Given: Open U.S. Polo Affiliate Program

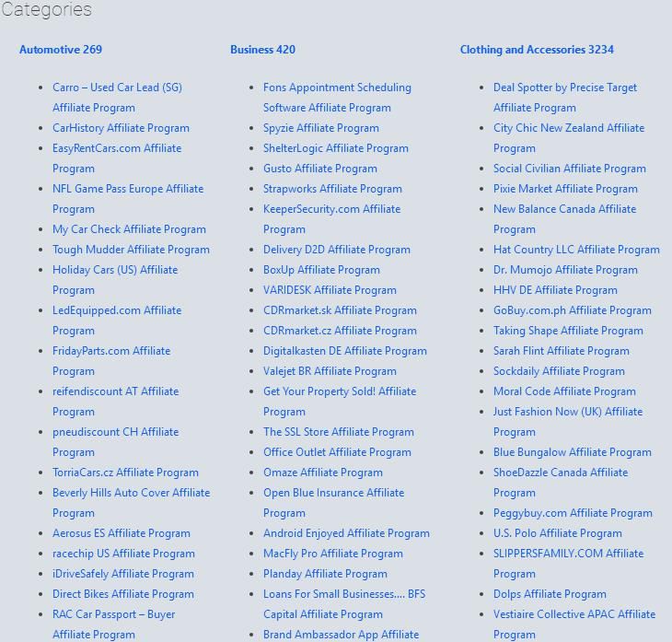Looking at the screenshot, I should point(557,533).
